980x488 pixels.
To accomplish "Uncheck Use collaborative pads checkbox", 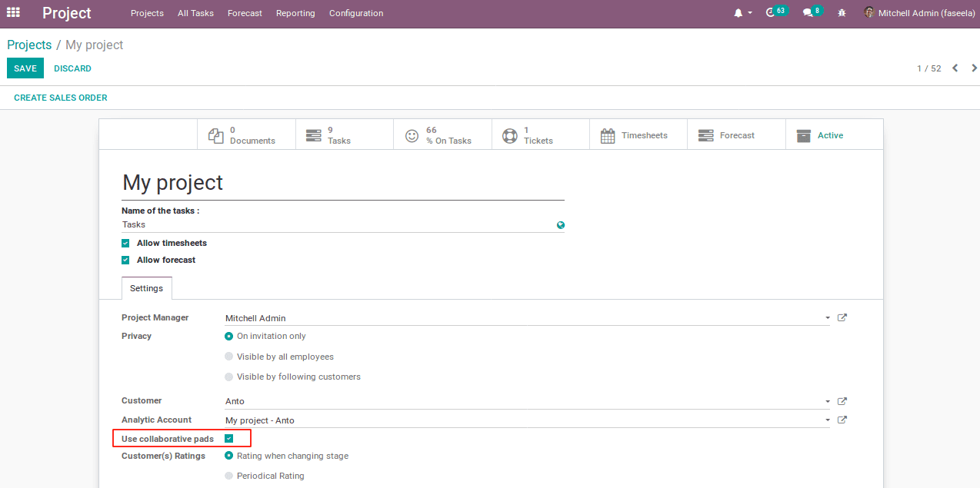I will click(228, 439).
